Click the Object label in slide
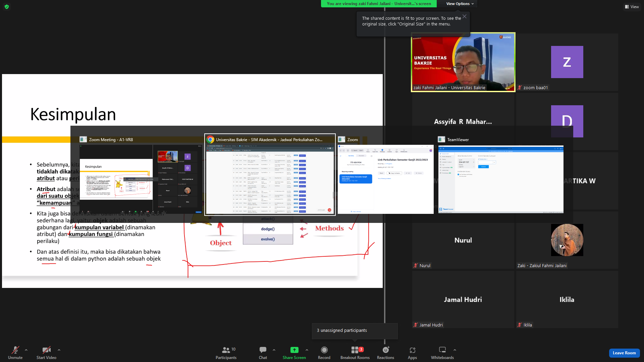 [x=221, y=243]
